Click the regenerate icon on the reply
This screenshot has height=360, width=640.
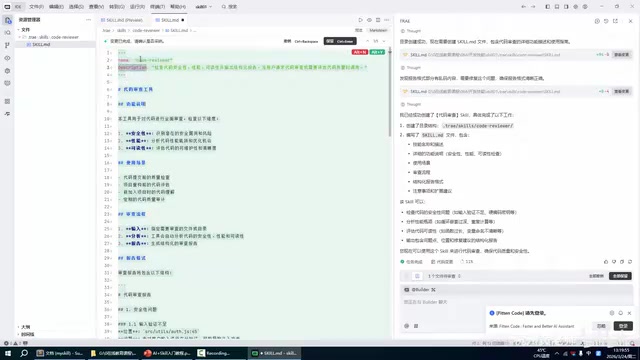click(x=630, y=262)
